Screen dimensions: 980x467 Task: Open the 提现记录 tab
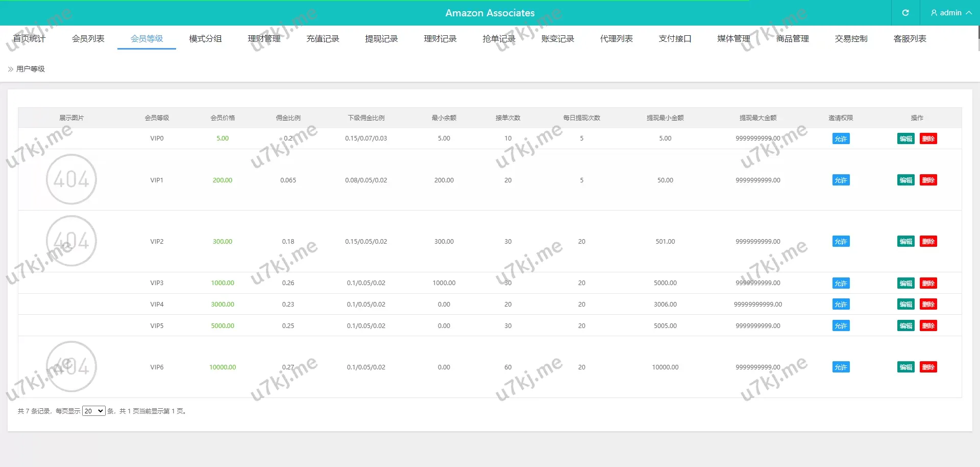point(381,39)
